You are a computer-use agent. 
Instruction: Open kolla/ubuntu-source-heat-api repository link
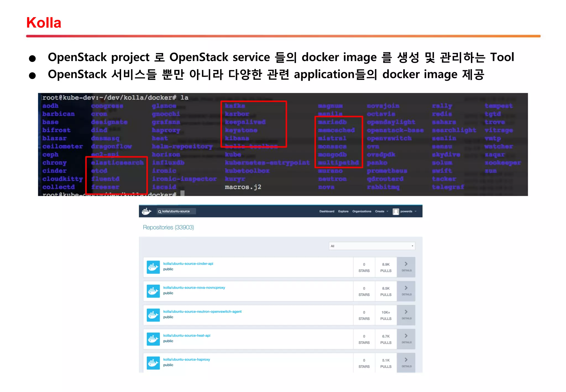(x=187, y=336)
